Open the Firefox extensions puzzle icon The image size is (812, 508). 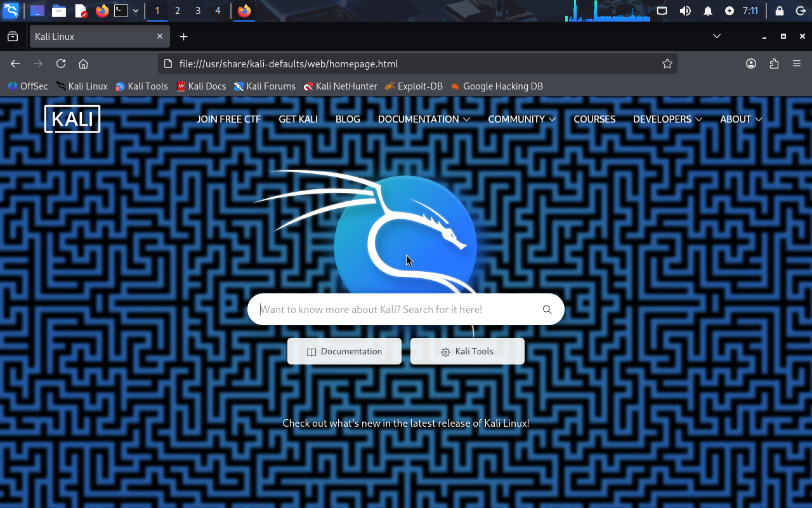774,63
